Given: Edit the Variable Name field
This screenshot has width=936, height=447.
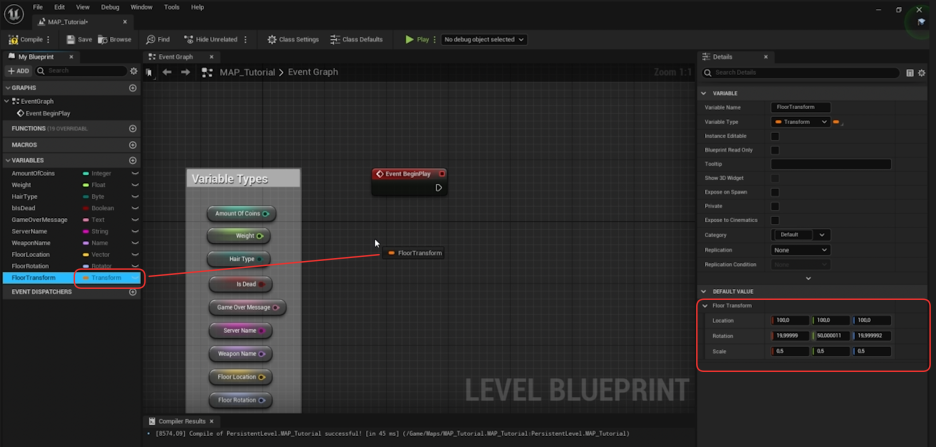Looking at the screenshot, I should point(800,107).
